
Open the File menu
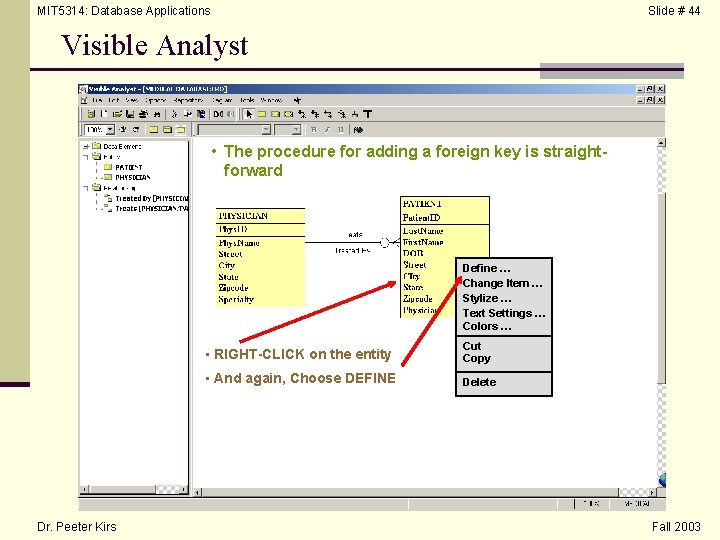coord(97,100)
